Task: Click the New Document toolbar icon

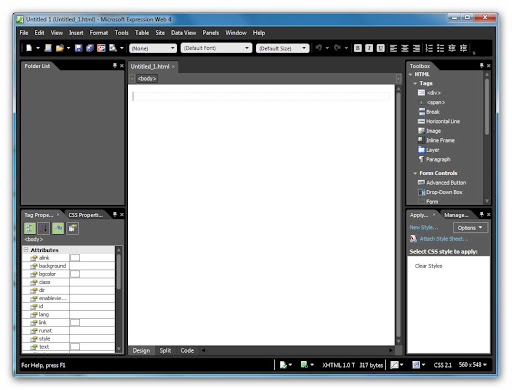Action: pos(29,48)
